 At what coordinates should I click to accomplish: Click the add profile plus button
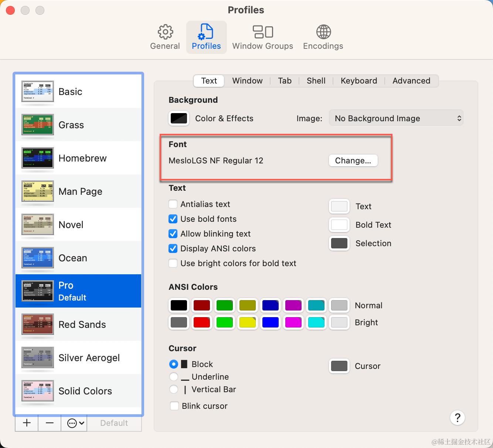(27, 423)
